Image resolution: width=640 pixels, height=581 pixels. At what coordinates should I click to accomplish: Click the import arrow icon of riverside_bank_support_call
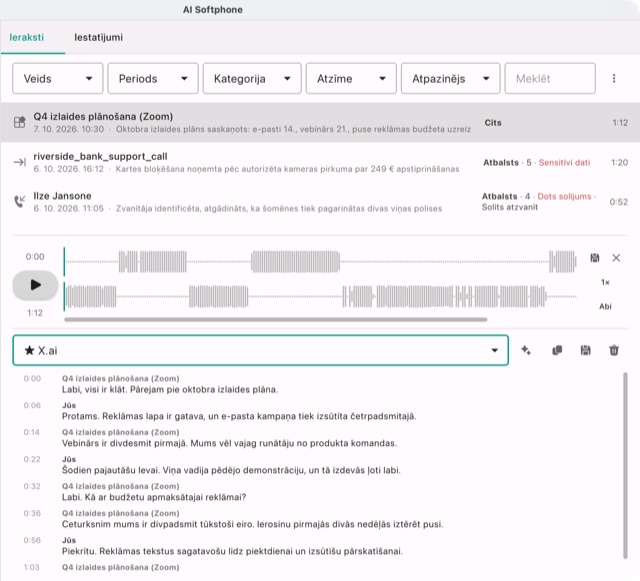[20, 162]
